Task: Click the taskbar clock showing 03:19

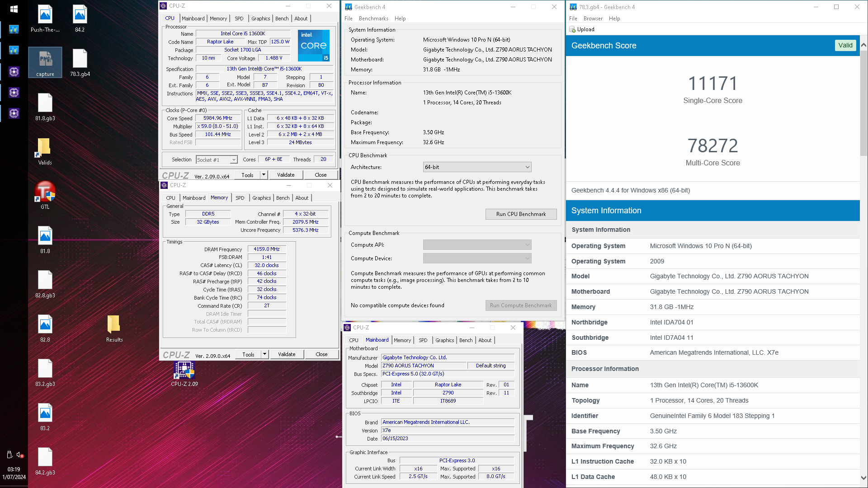Action: pyautogui.click(x=14, y=473)
